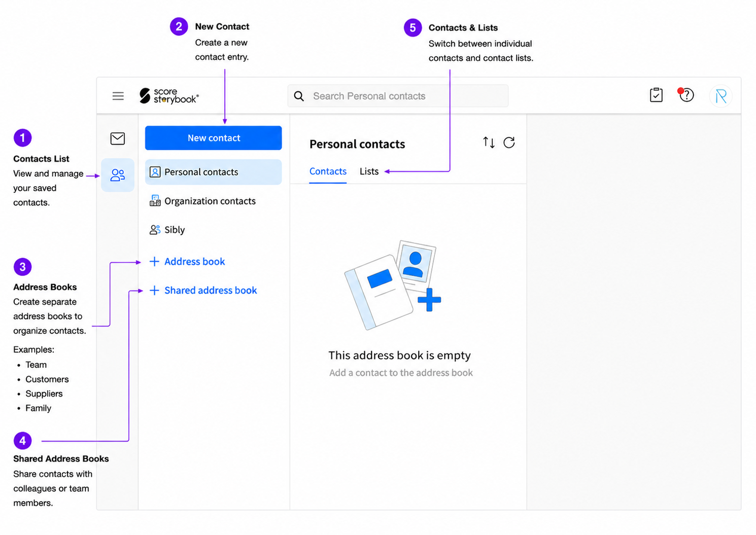This screenshot has width=756, height=535.
Task: Open the hamburger main menu
Action: click(x=118, y=96)
